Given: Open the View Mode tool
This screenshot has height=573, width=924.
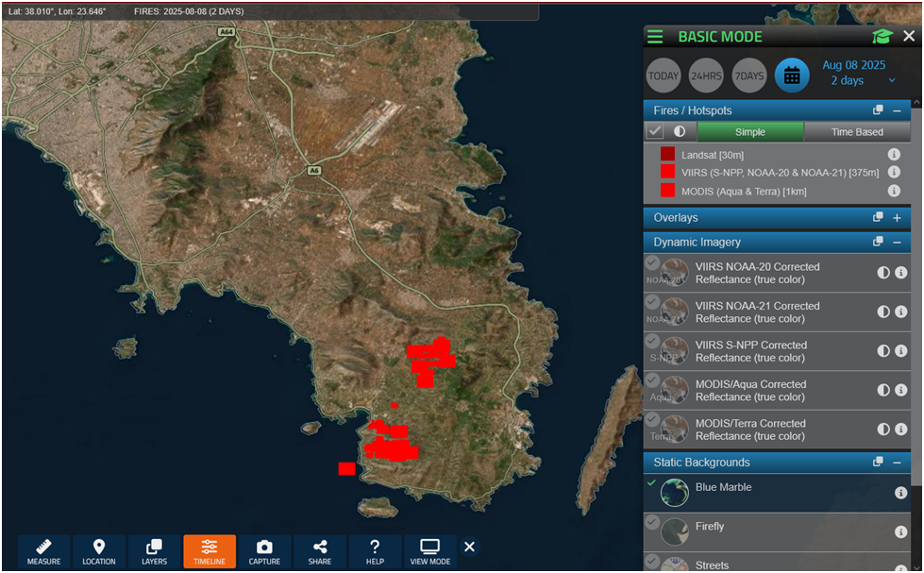Looking at the screenshot, I should tap(430, 551).
